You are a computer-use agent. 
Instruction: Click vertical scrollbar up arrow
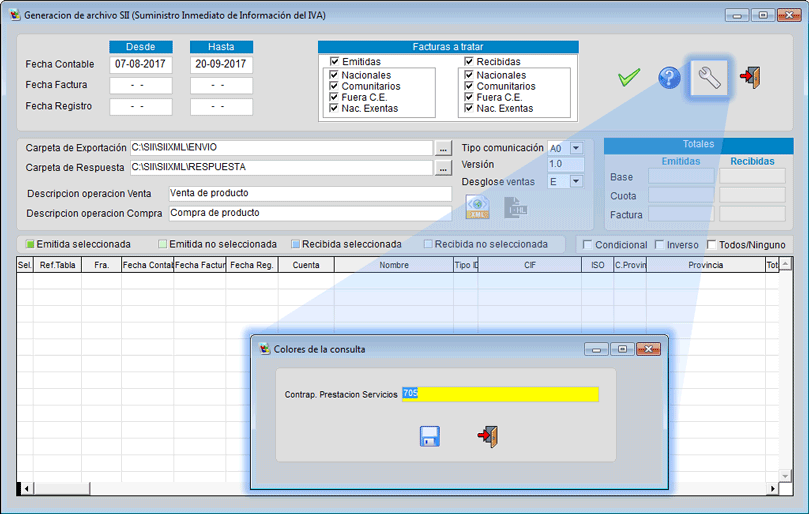[x=785, y=264]
